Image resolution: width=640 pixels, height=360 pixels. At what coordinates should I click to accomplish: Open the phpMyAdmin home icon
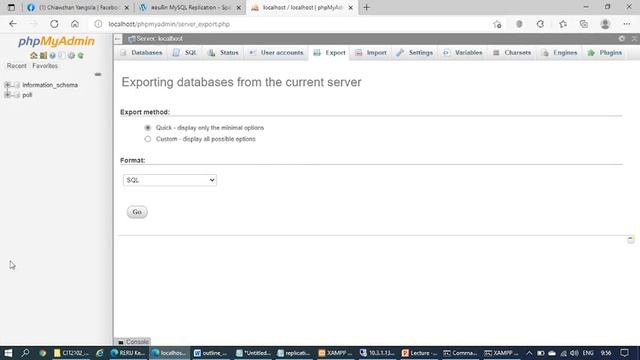coord(33,56)
